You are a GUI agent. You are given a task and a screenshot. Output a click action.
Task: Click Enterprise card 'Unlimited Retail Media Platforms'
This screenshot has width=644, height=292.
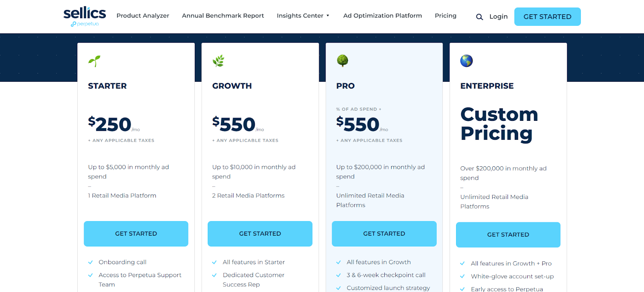[x=494, y=201]
